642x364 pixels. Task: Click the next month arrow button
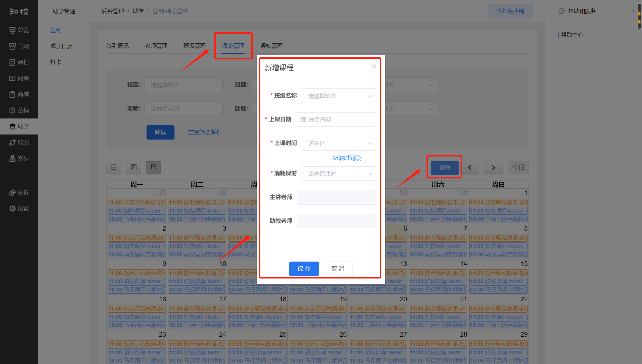point(493,168)
